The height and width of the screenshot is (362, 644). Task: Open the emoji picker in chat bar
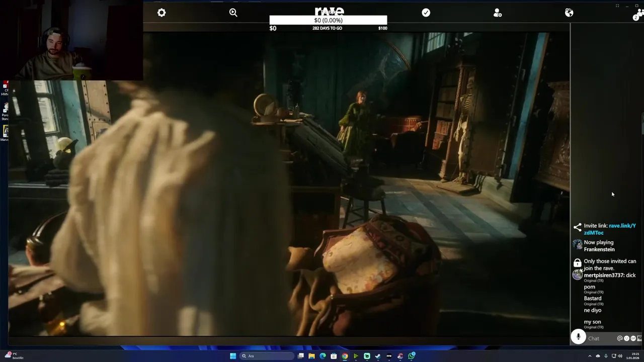click(x=626, y=338)
